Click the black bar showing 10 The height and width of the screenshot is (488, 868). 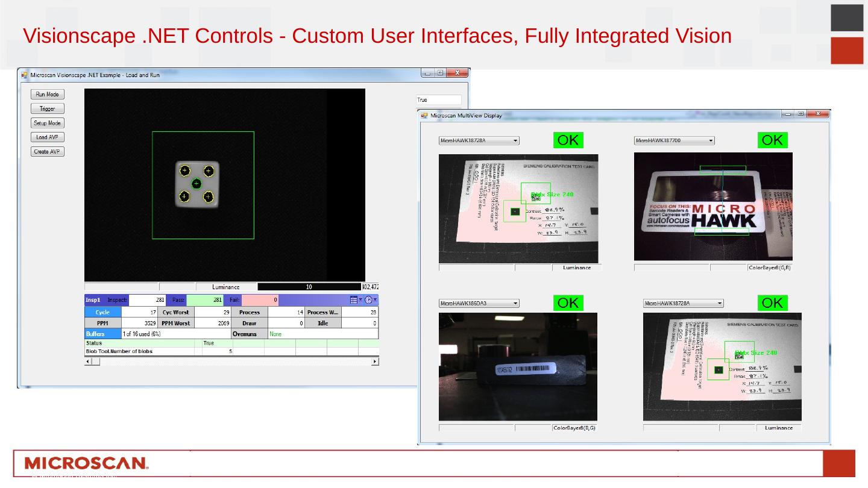point(309,287)
